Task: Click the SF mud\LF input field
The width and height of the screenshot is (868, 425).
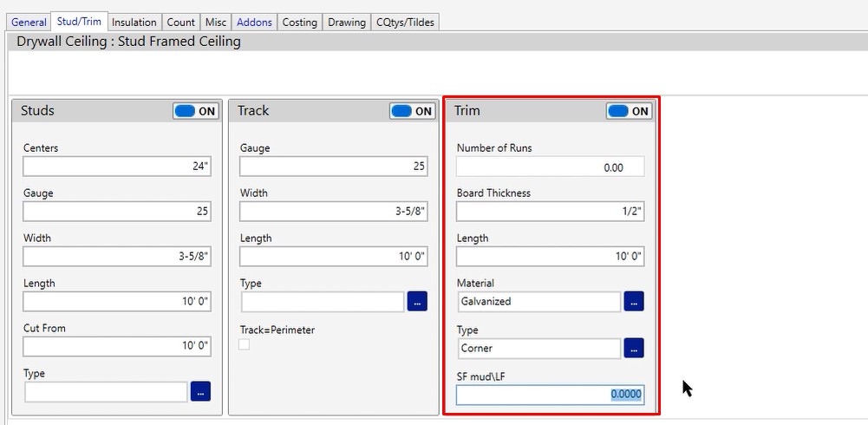Action: [x=550, y=395]
